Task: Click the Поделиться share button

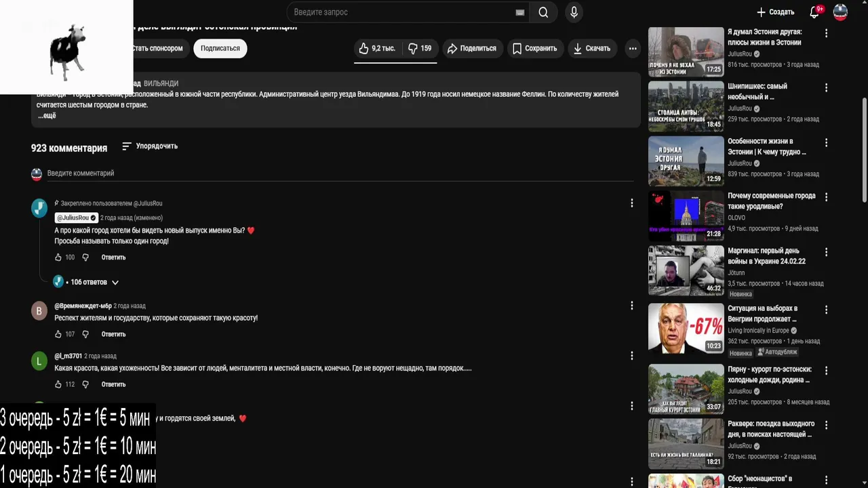Action: [x=471, y=48]
